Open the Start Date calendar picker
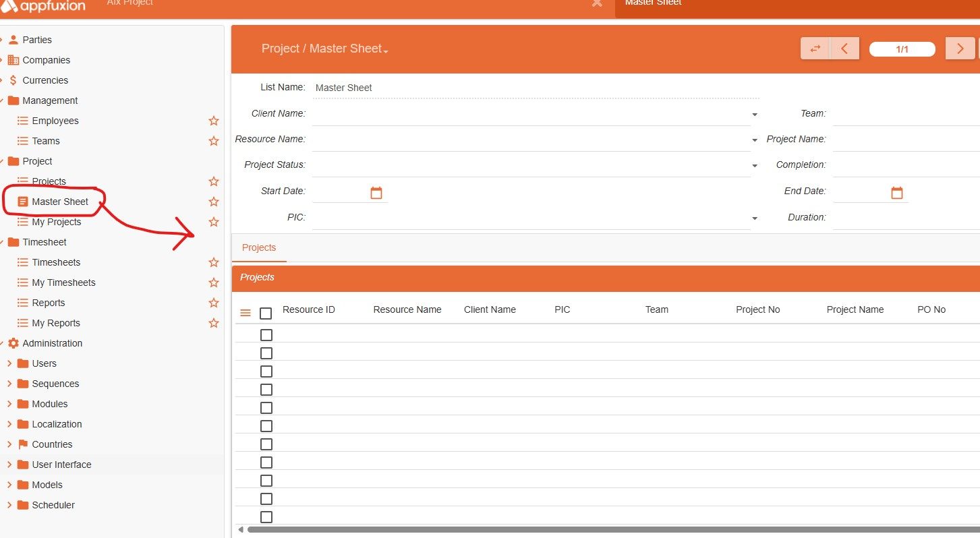The image size is (980, 538). point(376,193)
